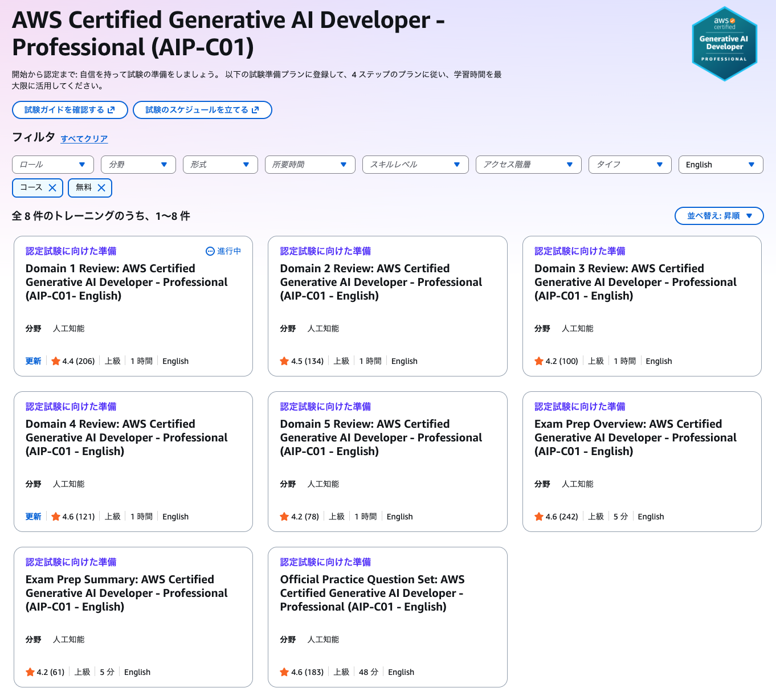Remove the コース filter chip via X

52,187
